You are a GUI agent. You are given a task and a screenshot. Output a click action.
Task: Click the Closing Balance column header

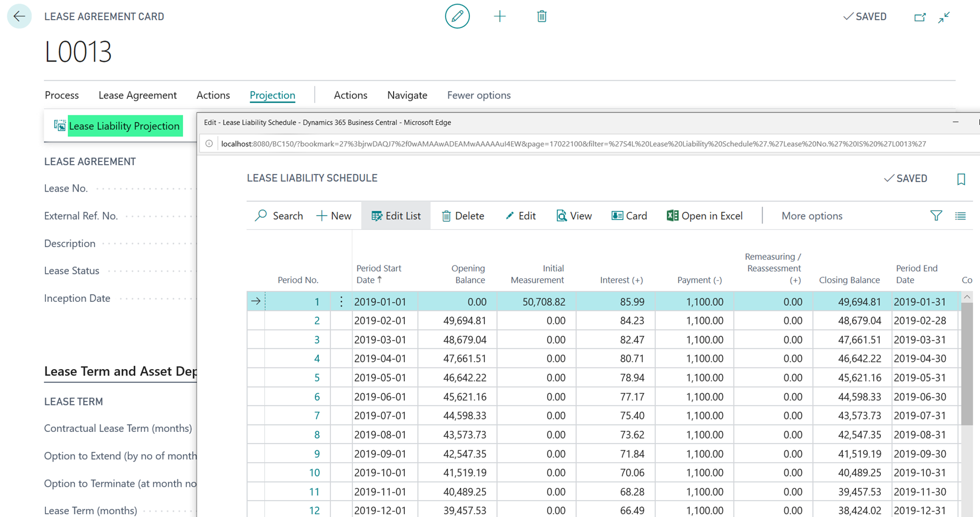[x=849, y=280]
